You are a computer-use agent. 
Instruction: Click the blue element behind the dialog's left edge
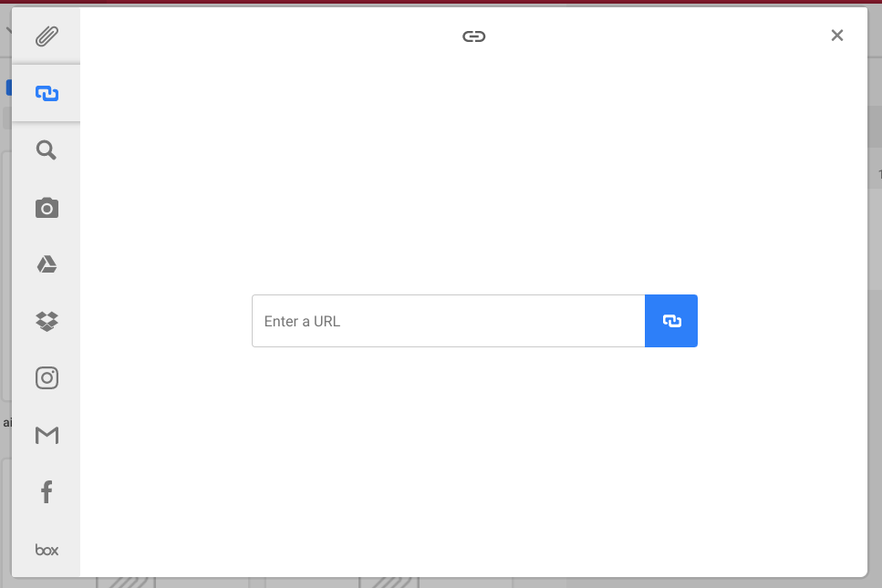(8, 88)
